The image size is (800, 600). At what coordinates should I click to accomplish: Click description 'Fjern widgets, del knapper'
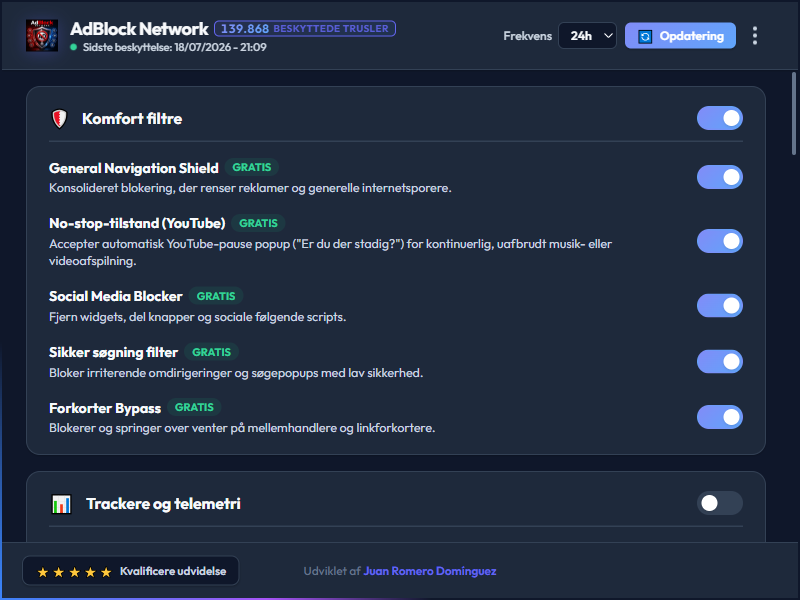(x=197, y=317)
